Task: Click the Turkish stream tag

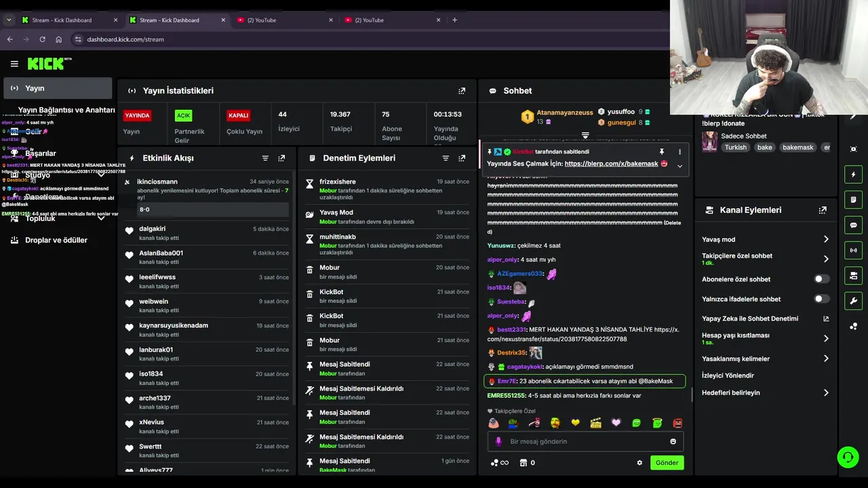Action: click(735, 147)
